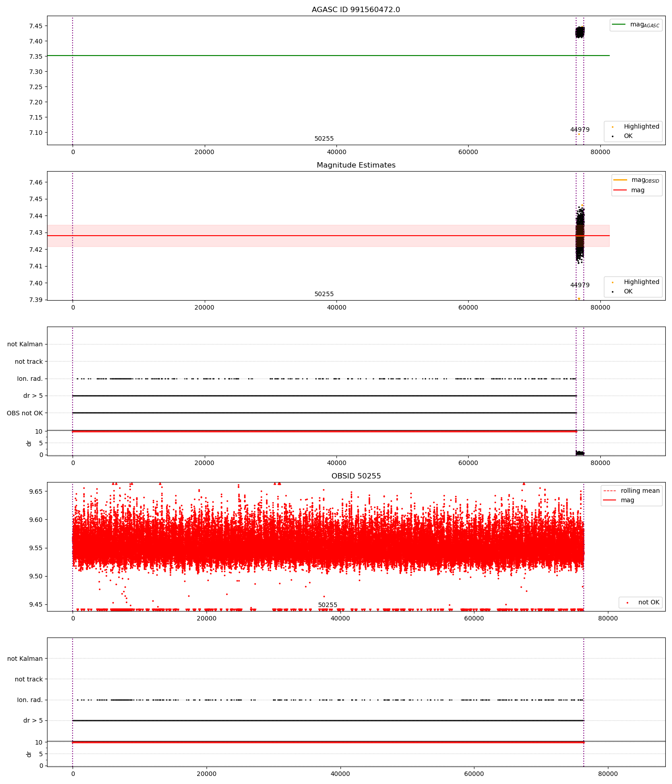Click the black point cluster in top AGASC plot

tap(580, 32)
